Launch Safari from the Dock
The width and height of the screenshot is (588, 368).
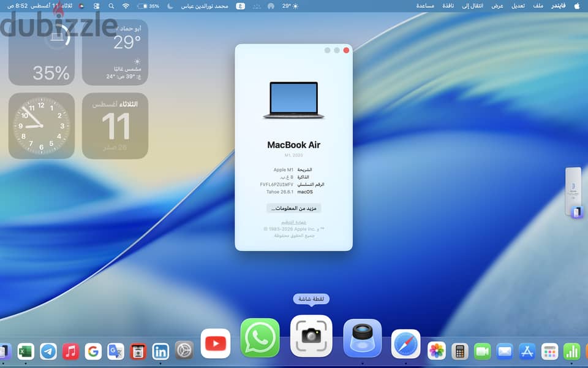(x=405, y=344)
